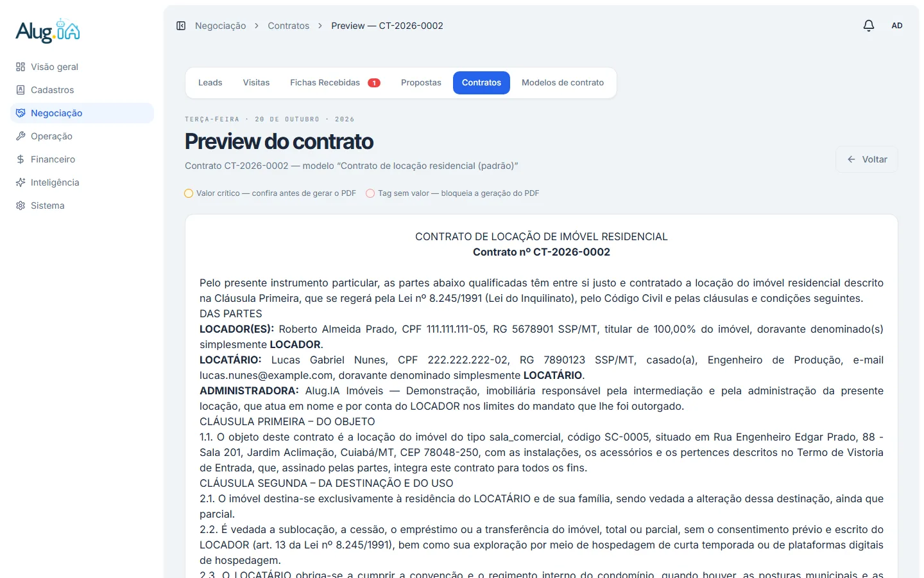Image resolution: width=924 pixels, height=578 pixels.
Task: Click the Financeiro dollar icon
Action: [x=21, y=159]
